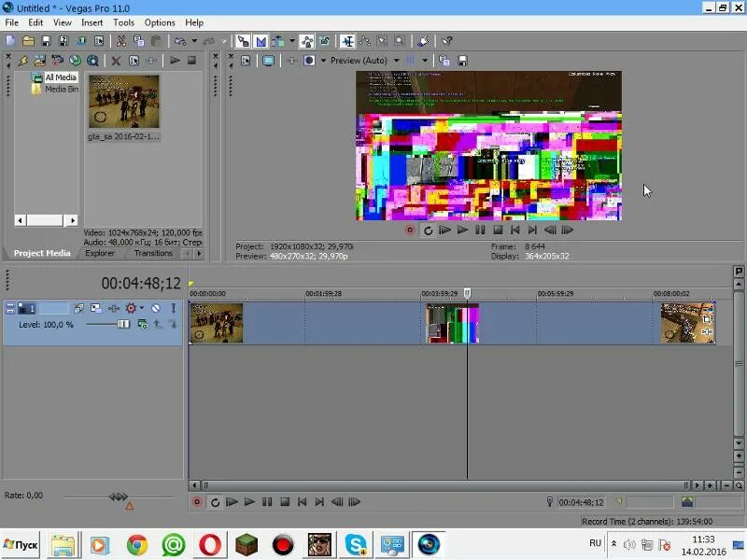This screenshot has height=560, width=747.
Task: Click the Rate scrub slider handle
Action: coord(119,497)
